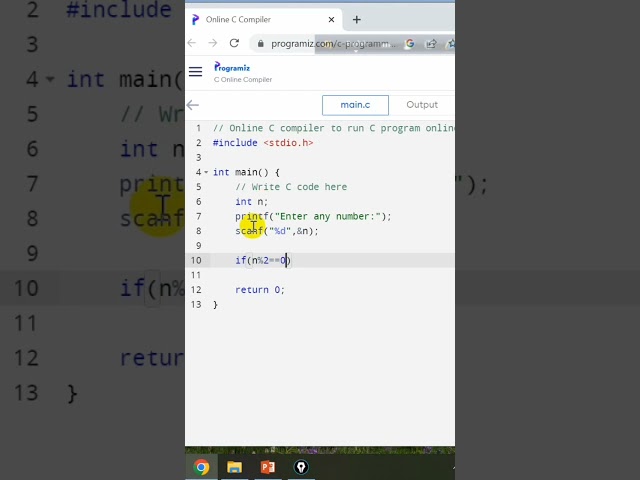Click the 'int n;' code line

(251, 202)
